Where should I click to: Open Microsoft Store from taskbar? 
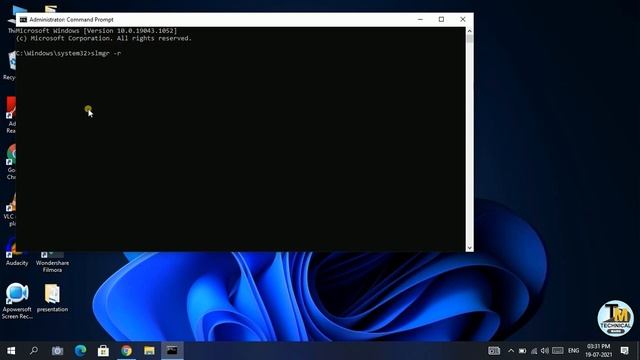pyautogui.click(x=103, y=351)
